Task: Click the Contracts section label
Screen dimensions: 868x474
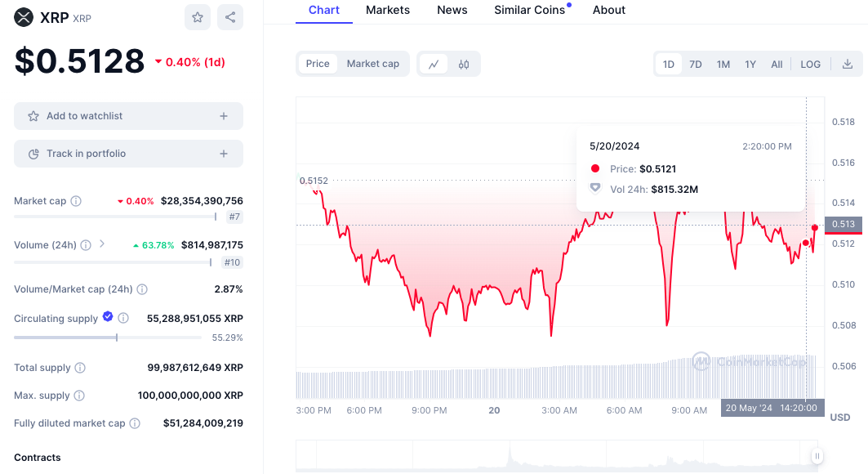Action: pos(37,457)
